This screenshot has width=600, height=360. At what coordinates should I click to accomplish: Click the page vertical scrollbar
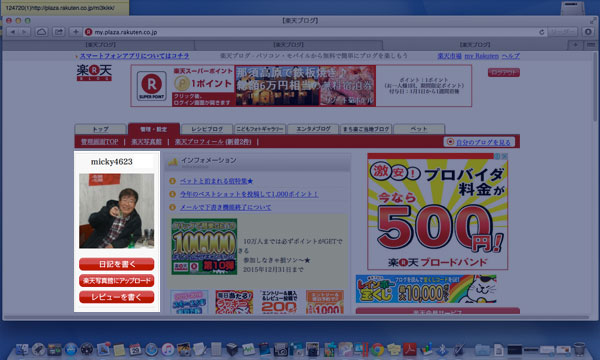point(595,87)
